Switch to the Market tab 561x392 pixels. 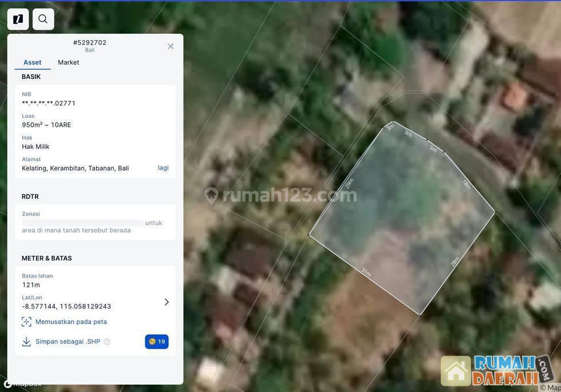point(68,62)
